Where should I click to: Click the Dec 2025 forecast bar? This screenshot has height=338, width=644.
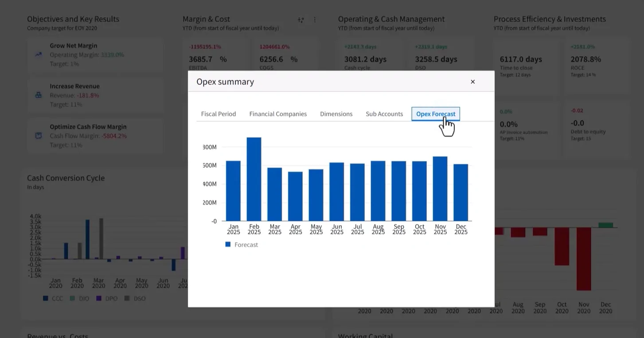461,193
